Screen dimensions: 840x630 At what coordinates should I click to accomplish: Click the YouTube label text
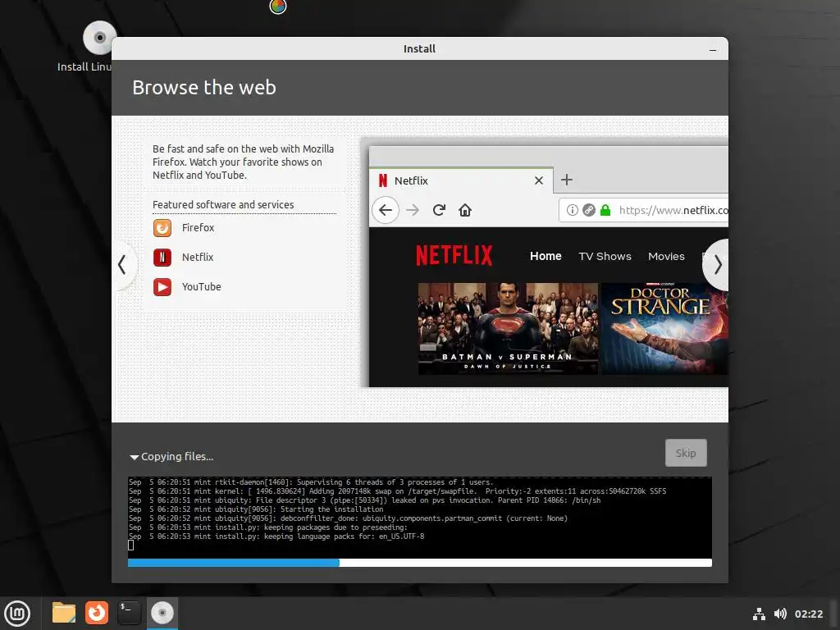[201, 286]
